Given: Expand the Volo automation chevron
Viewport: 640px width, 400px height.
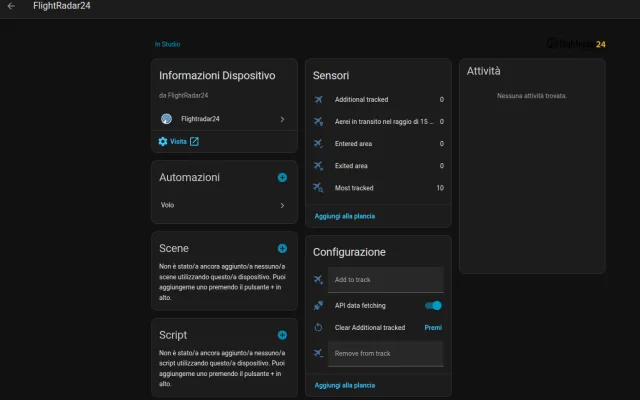Looking at the screenshot, I should [282, 205].
